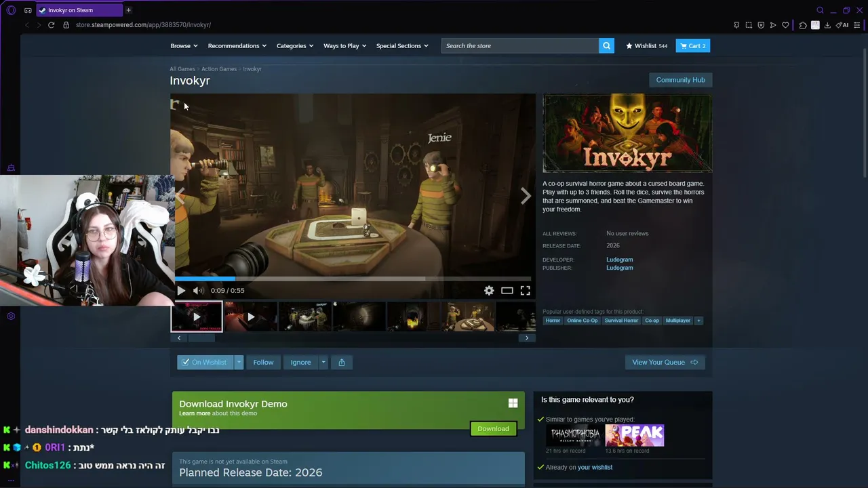Open the browser easy setup sliders icon
Screen dimensions: 868x488
[858, 25]
